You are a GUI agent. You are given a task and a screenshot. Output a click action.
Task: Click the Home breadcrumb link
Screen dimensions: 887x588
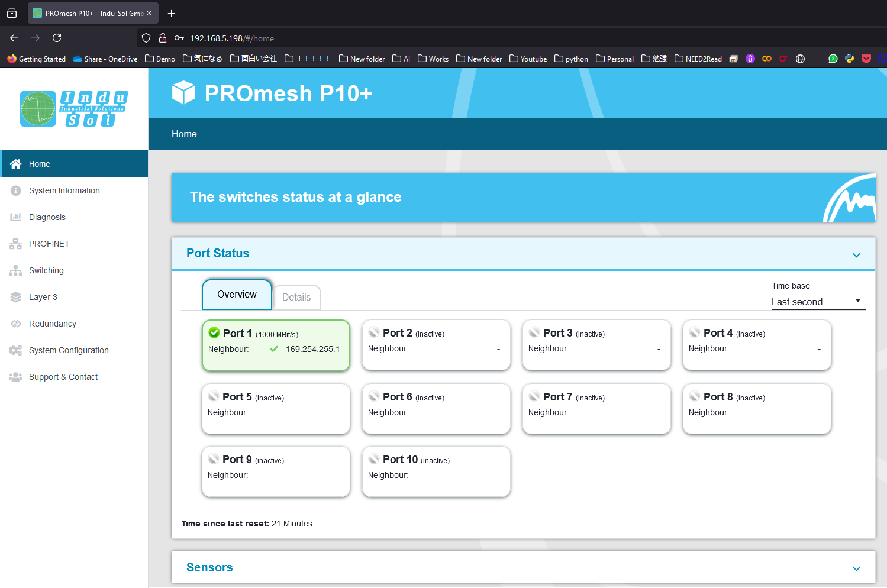coord(184,134)
